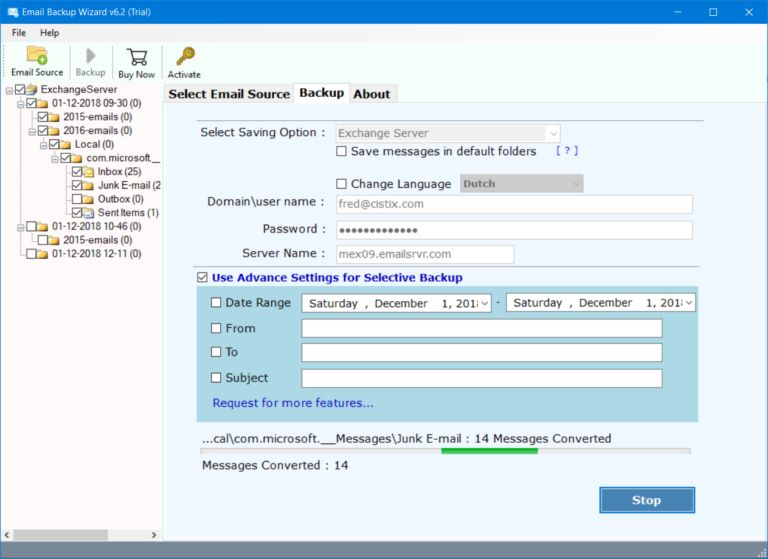Click the Activate key icon

pos(186,56)
